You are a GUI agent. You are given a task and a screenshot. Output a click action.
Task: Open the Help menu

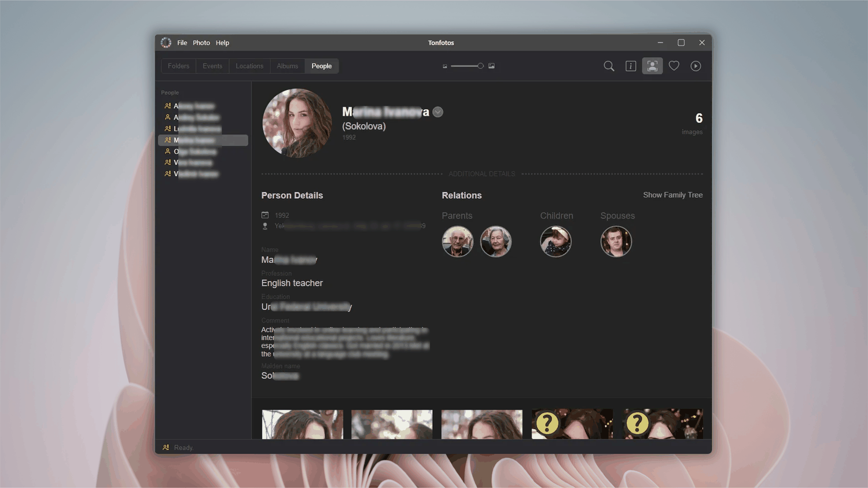222,43
